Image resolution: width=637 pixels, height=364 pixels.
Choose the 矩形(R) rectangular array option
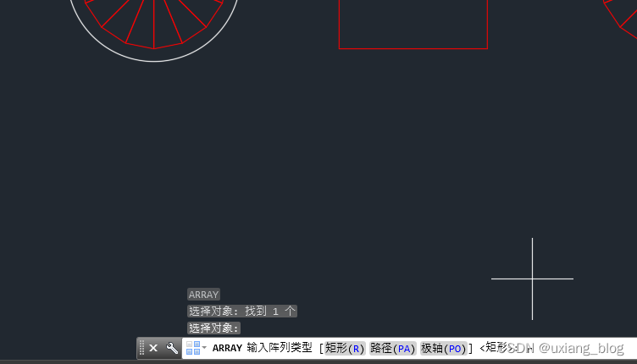click(345, 348)
